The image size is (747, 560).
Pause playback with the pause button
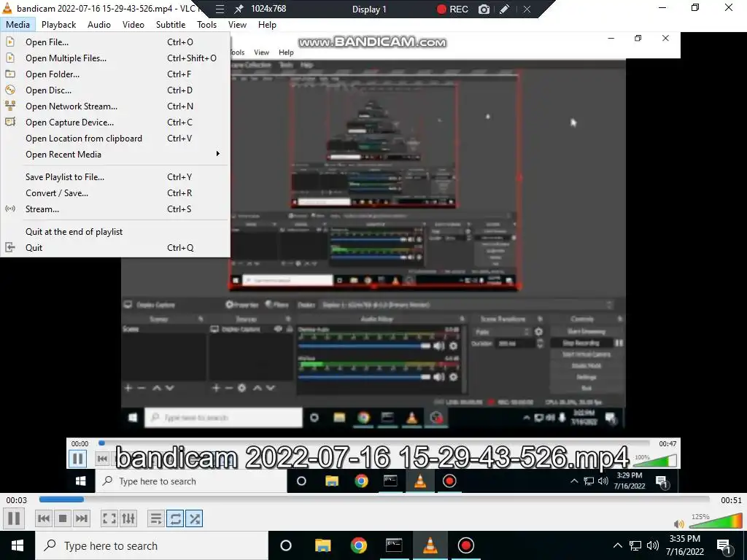15,518
